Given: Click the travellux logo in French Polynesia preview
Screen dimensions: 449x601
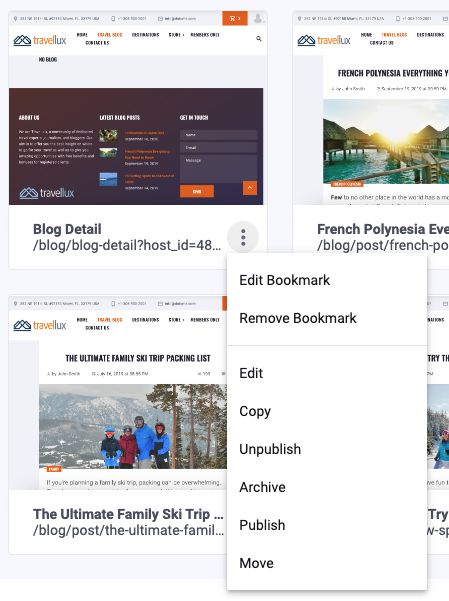Looking at the screenshot, I should tap(324, 40).
